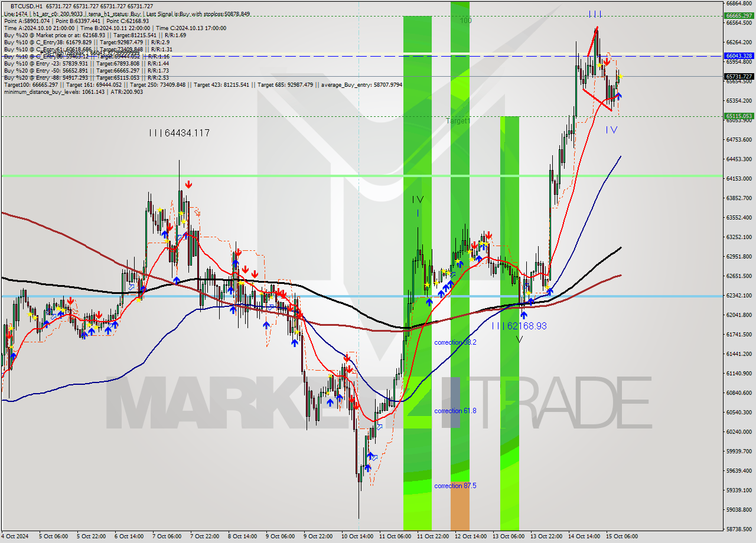Click the blue 66043.328 price tag

point(739,55)
